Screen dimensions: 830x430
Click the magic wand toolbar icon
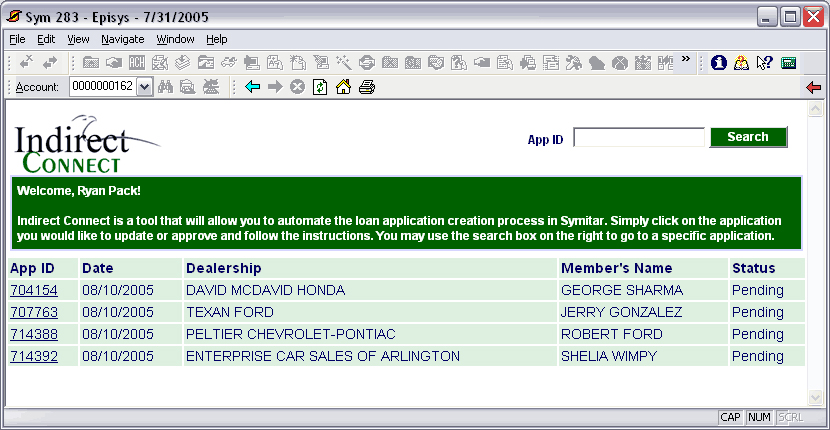344,63
